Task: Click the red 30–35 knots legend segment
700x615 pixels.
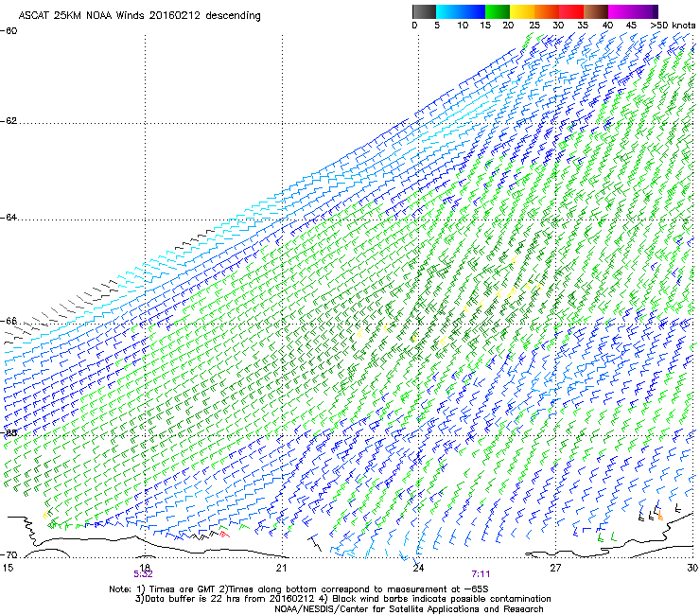Action: coord(571,11)
